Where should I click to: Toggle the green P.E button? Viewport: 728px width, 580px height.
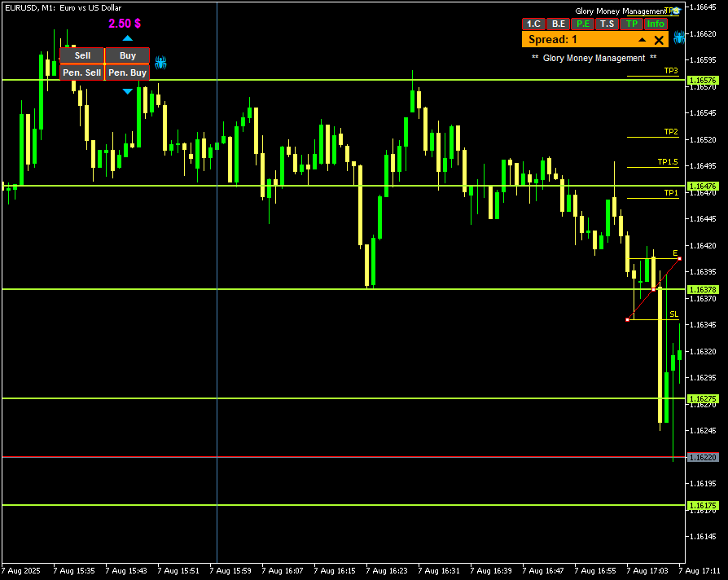(x=583, y=24)
